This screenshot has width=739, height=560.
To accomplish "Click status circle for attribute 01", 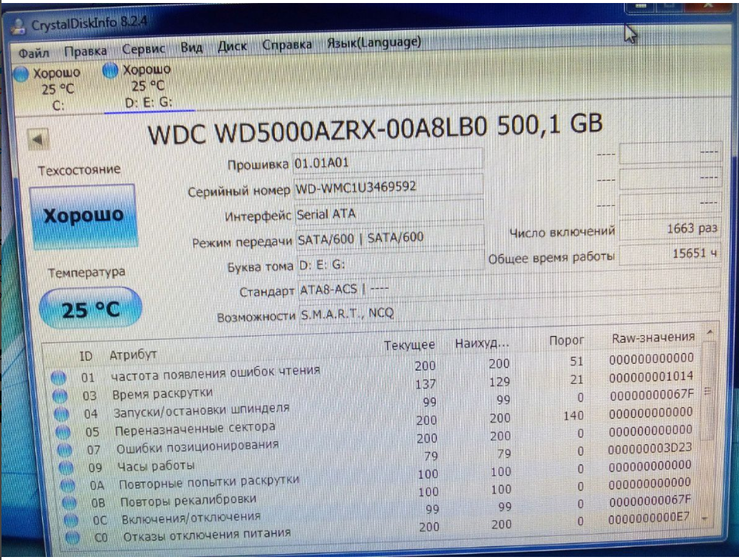I will (x=58, y=377).
